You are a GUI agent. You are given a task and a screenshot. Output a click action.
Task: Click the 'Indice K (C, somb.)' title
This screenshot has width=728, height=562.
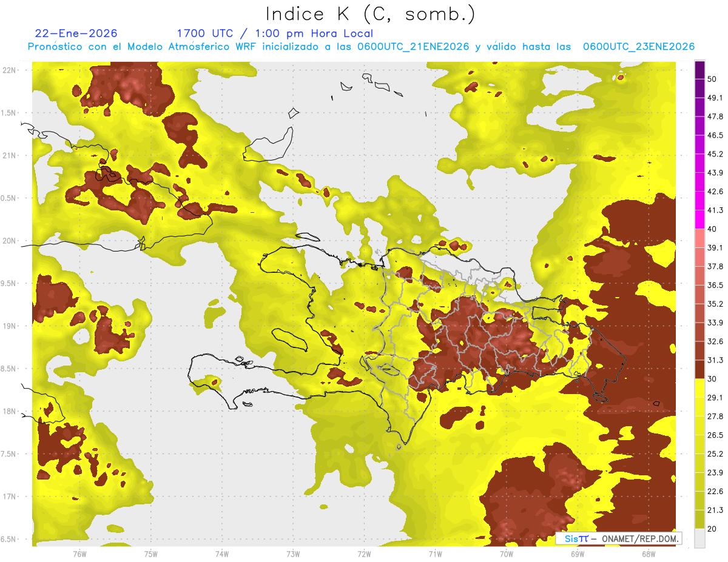[370, 15]
